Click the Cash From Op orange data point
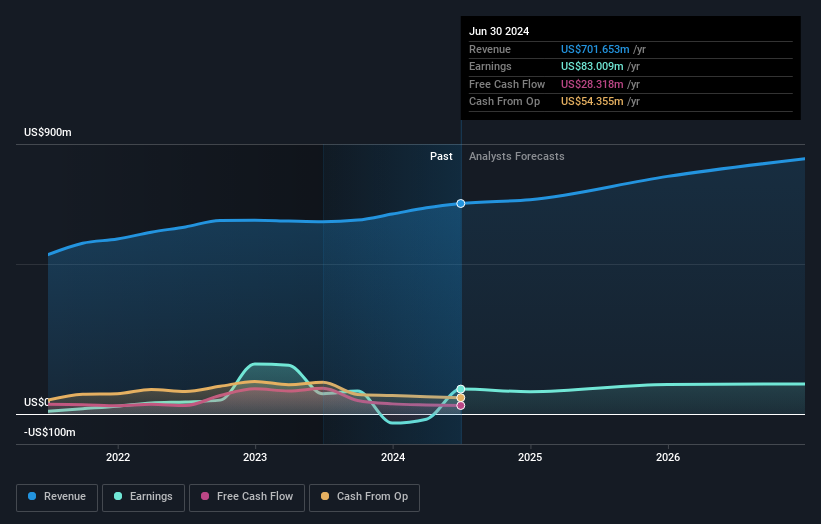The height and width of the screenshot is (524, 821). pyautogui.click(x=461, y=398)
